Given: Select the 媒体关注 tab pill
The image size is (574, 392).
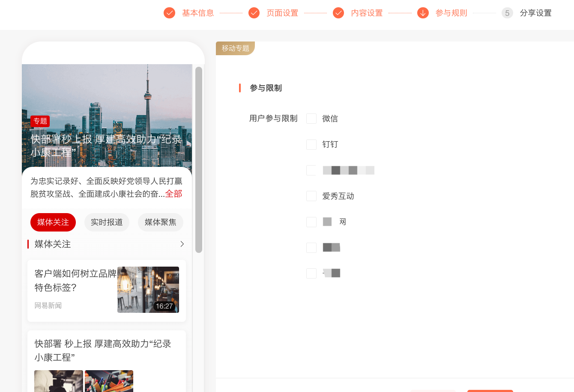Looking at the screenshot, I should [x=53, y=222].
